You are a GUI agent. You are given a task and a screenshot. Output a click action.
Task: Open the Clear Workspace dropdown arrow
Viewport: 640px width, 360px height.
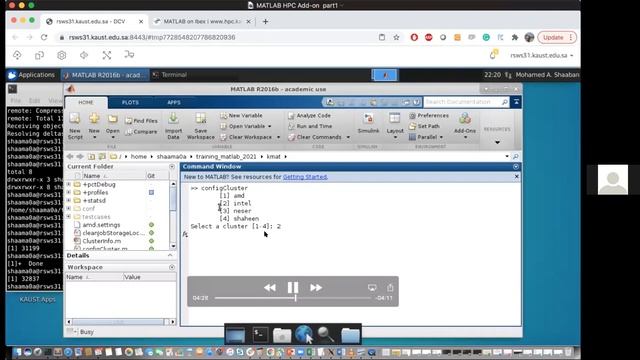point(278,137)
